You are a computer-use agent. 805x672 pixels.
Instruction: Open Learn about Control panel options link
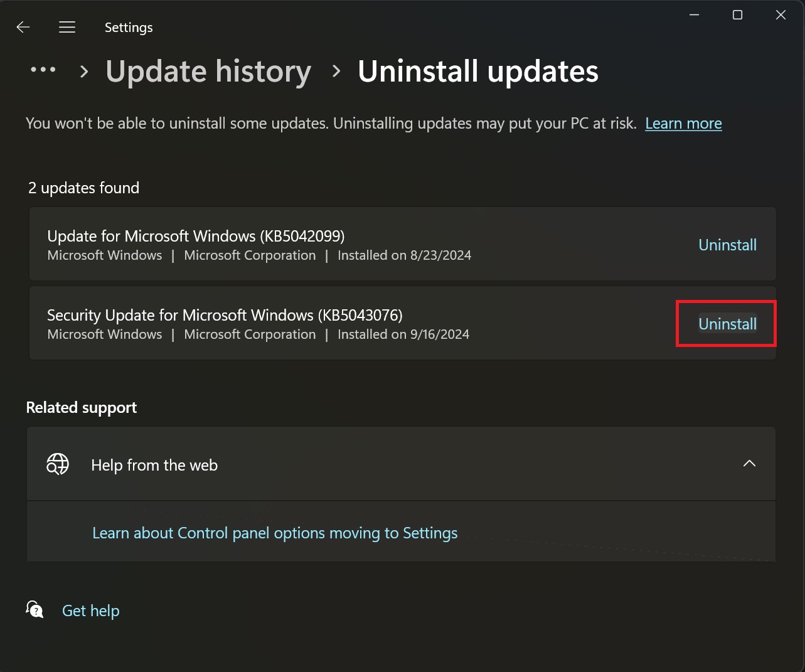275,533
